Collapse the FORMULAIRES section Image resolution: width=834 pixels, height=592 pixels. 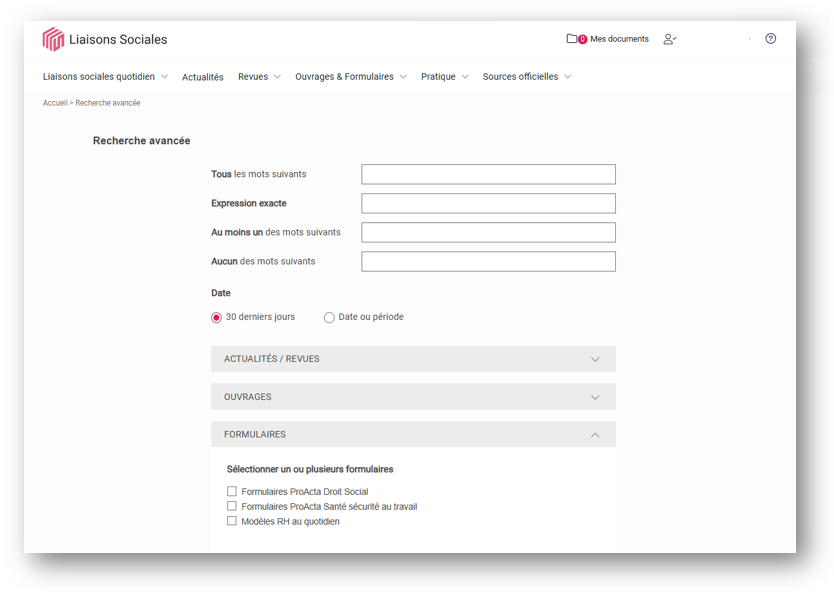pos(413,435)
